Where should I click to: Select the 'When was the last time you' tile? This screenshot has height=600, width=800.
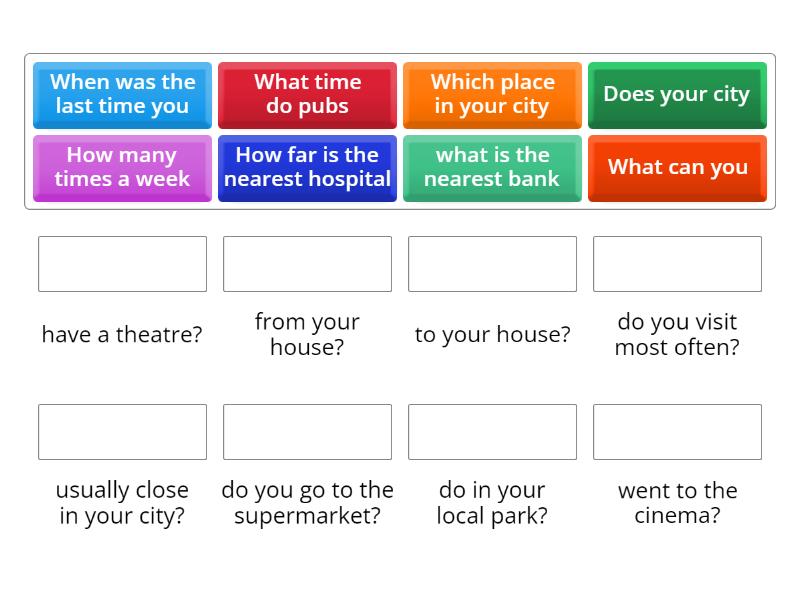pyautogui.click(x=122, y=95)
